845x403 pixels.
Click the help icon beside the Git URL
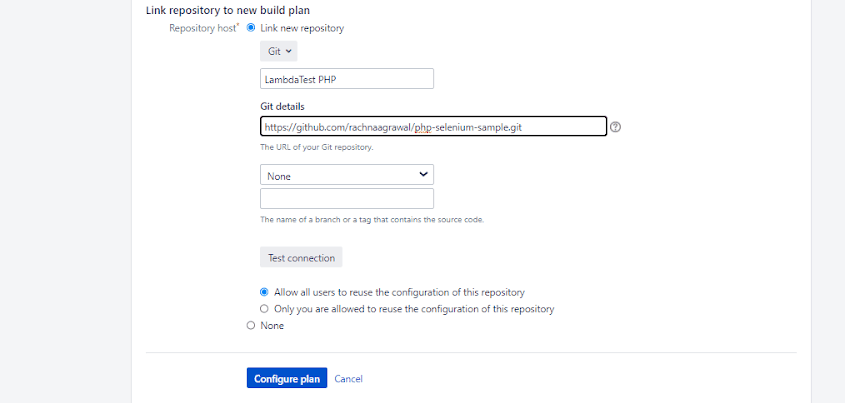tap(616, 127)
